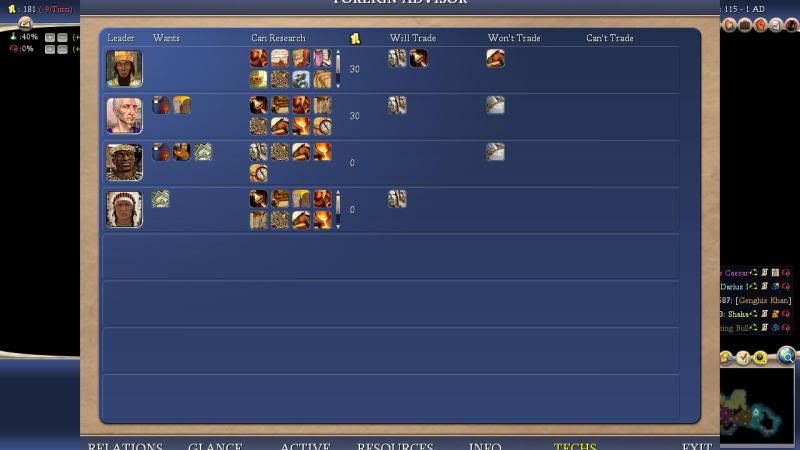
Task: Click the 'Leader' column header
Action: tap(120, 38)
